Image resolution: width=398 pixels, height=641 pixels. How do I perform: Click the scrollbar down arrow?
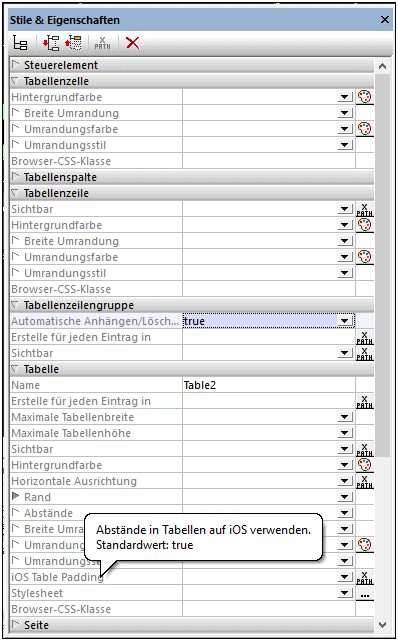click(382, 625)
